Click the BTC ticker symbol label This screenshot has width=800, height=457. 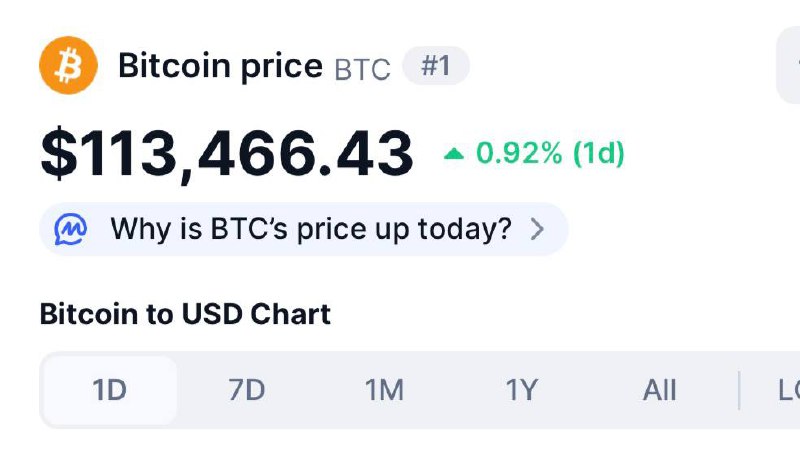362,69
